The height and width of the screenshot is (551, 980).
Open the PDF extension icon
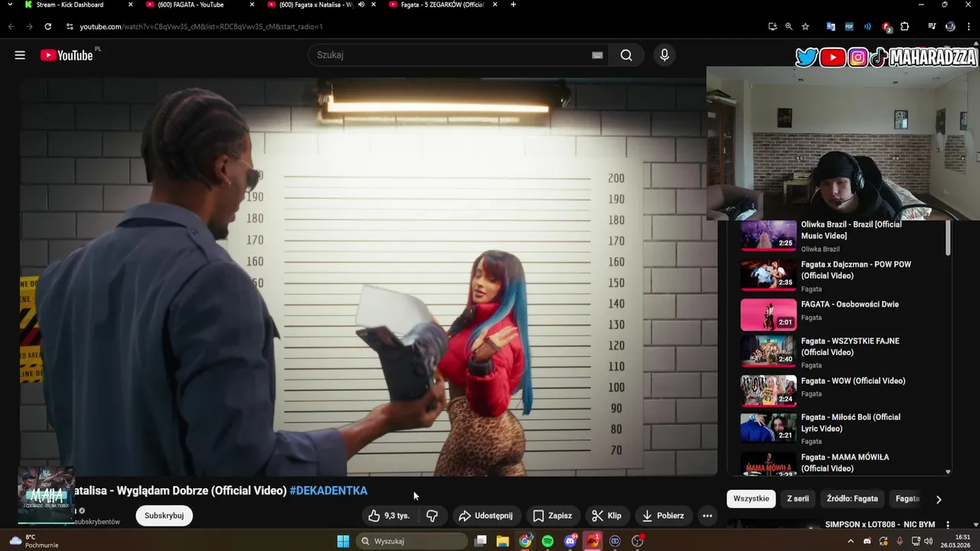click(x=849, y=27)
